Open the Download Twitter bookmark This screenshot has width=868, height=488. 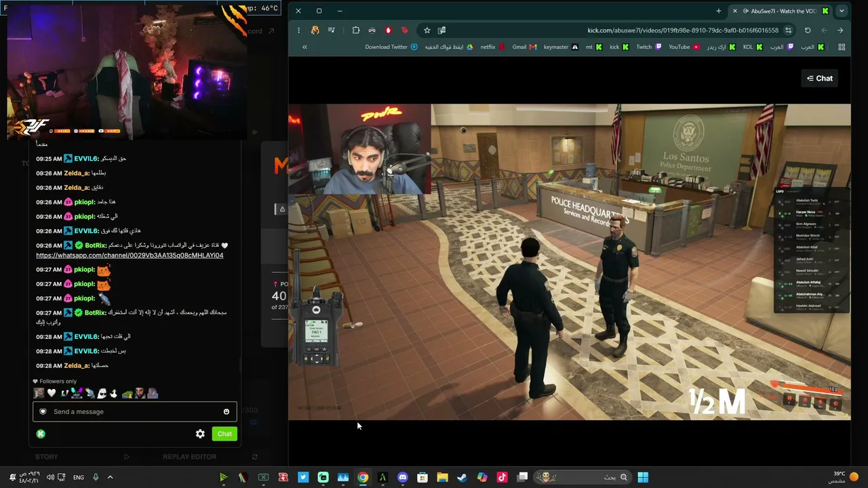[391, 47]
